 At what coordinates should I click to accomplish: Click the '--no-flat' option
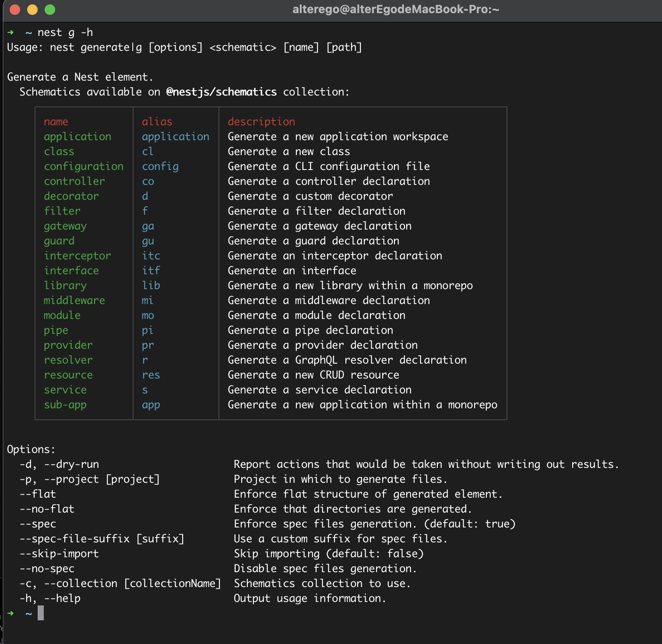47,509
